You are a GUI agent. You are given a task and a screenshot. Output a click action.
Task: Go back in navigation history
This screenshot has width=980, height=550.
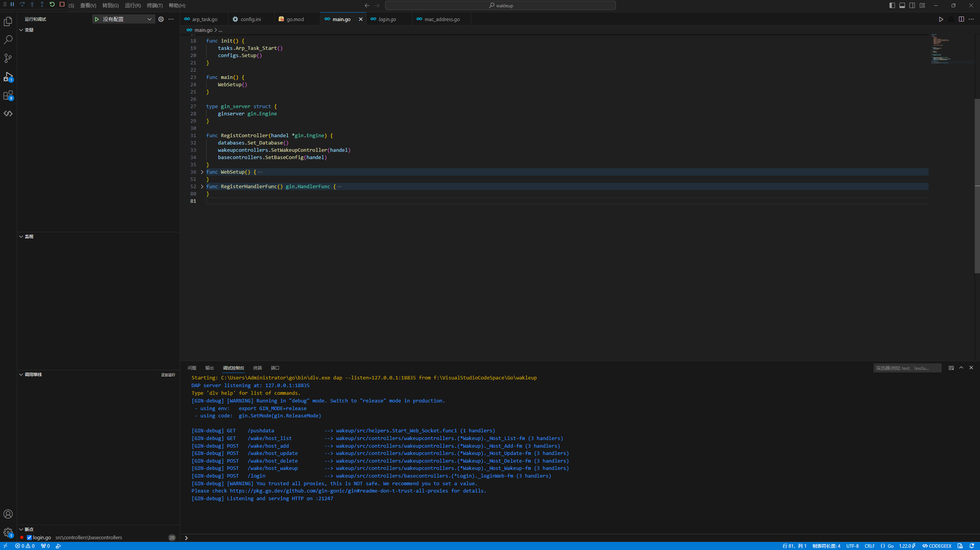[367, 5]
